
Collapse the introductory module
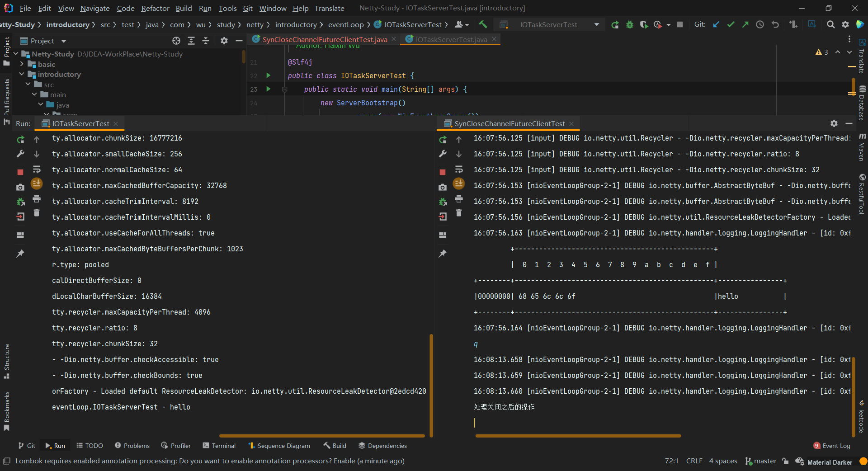point(22,74)
